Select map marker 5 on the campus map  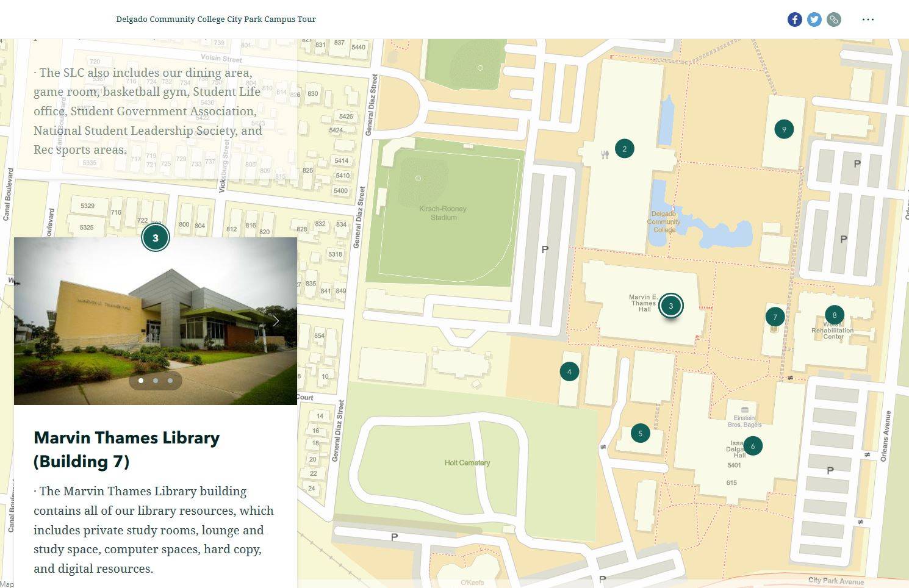point(640,434)
